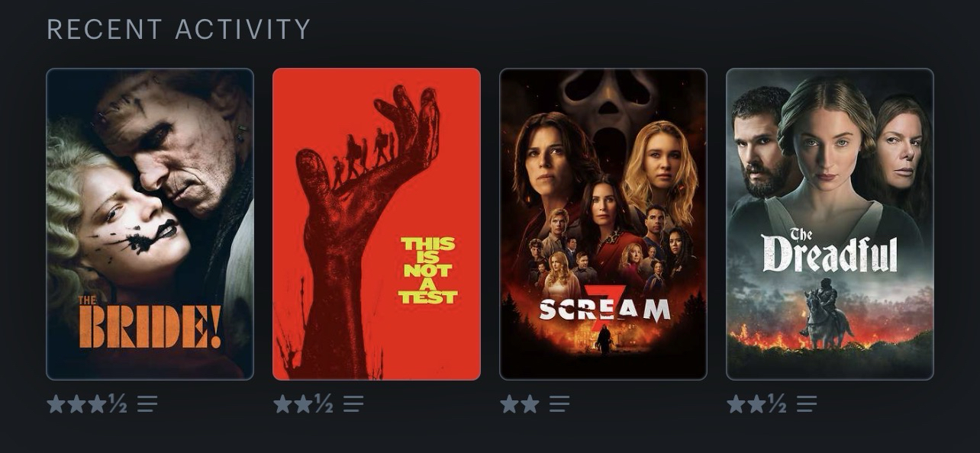
Task: Click the first star under Scream 7
Action: [x=510, y=404]
